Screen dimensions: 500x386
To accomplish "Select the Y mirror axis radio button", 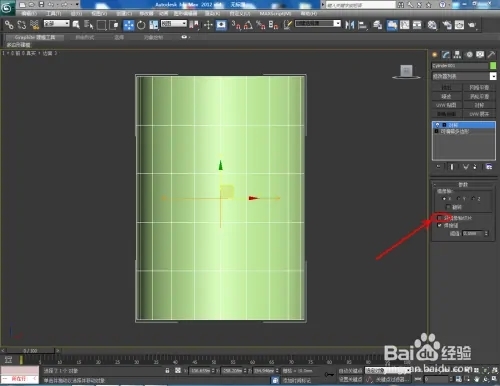I will click(x=459, y=199).
